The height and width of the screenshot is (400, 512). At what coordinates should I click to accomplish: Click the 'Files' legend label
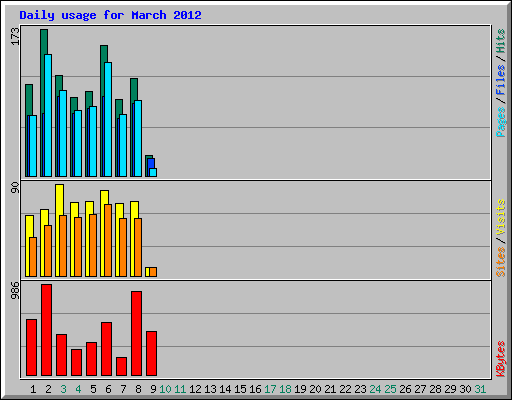point(500,80)
